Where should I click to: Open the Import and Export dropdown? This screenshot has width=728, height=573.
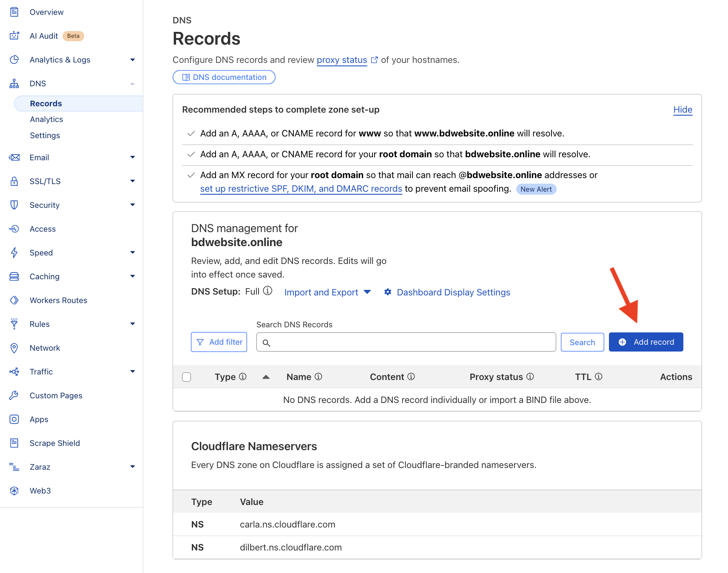coord(327,292)
